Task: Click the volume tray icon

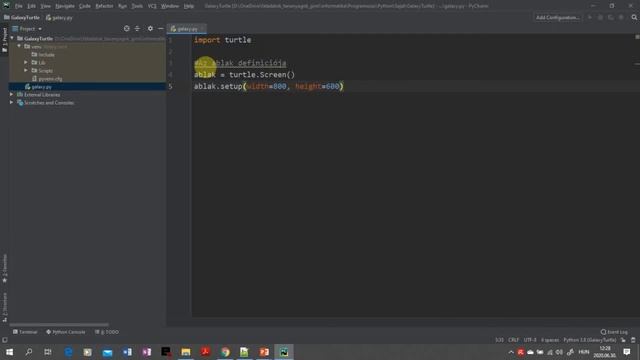Action: (559, 352)
